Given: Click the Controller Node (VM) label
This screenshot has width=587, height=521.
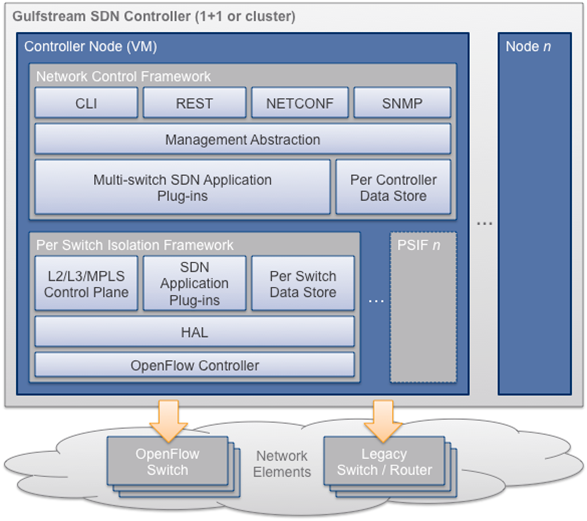Looking at the screenshot, I should tap(90, 46).
